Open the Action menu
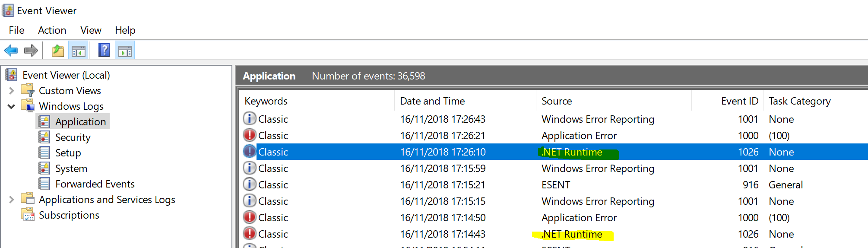Image resolution: width=868 pixels, height=248 pixels. click(x=52, y=30)
